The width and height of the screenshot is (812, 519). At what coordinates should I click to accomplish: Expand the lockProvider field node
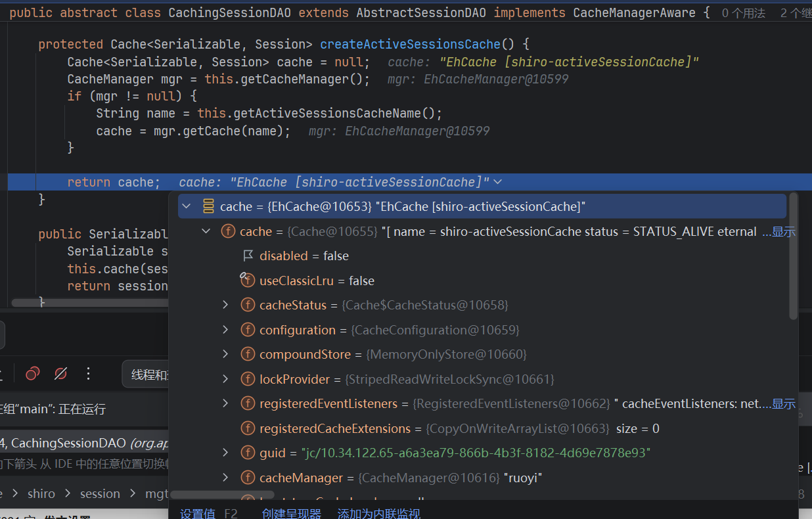click(225, 379)
